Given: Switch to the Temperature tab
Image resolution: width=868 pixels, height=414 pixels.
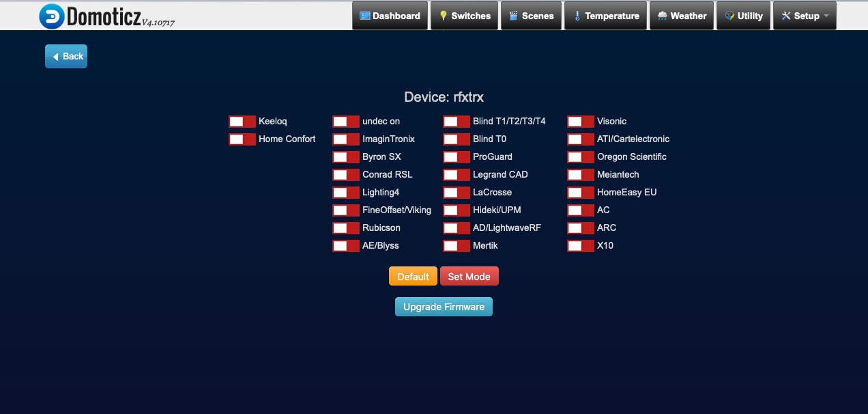Looking at the screenshot, I should pyautogui.click(x=605, y=16).
